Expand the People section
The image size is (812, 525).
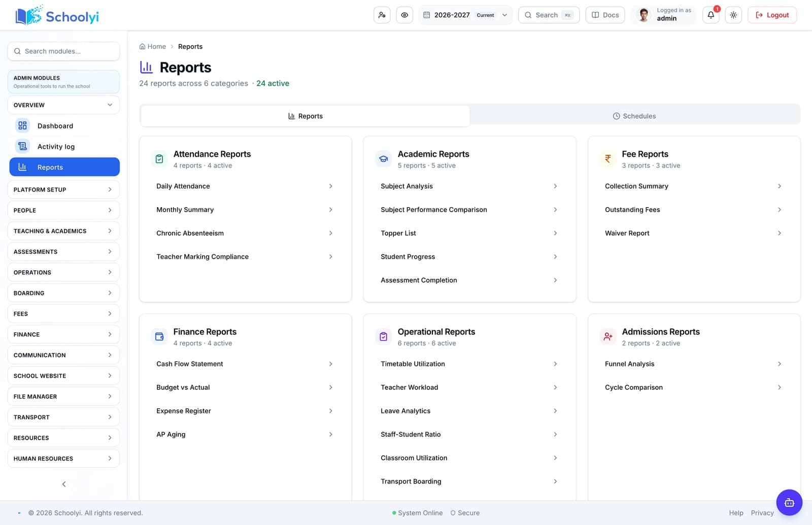(63, 210)
